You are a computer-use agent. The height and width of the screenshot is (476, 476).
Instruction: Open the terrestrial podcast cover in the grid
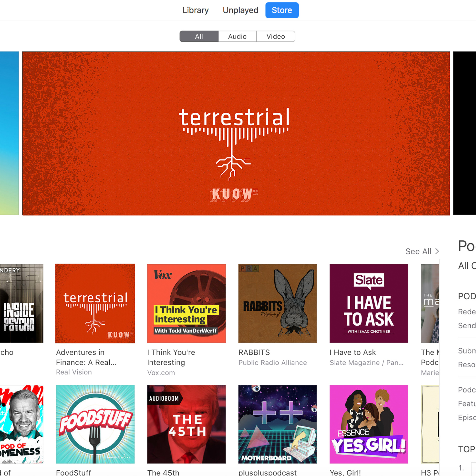[95, 303]
